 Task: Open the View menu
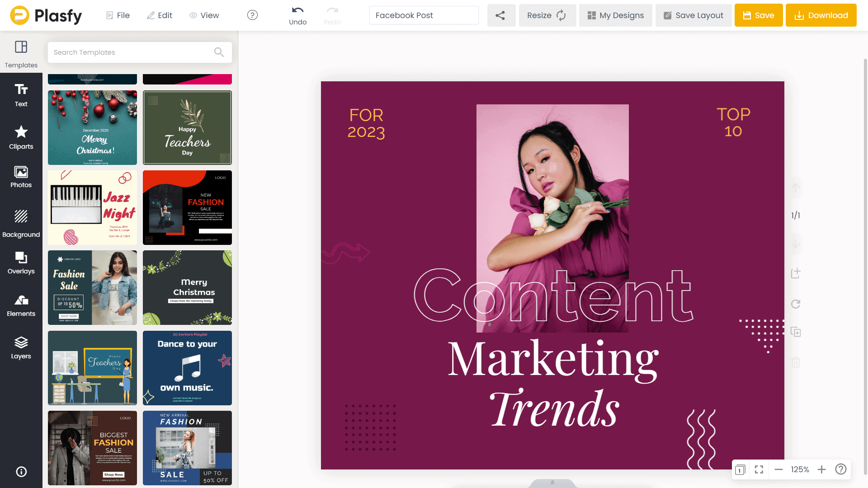(x=204, y=15)
